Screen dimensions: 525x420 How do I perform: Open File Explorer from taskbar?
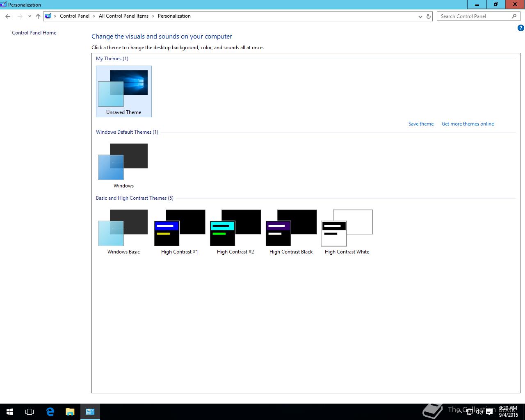tap(70, 412)
